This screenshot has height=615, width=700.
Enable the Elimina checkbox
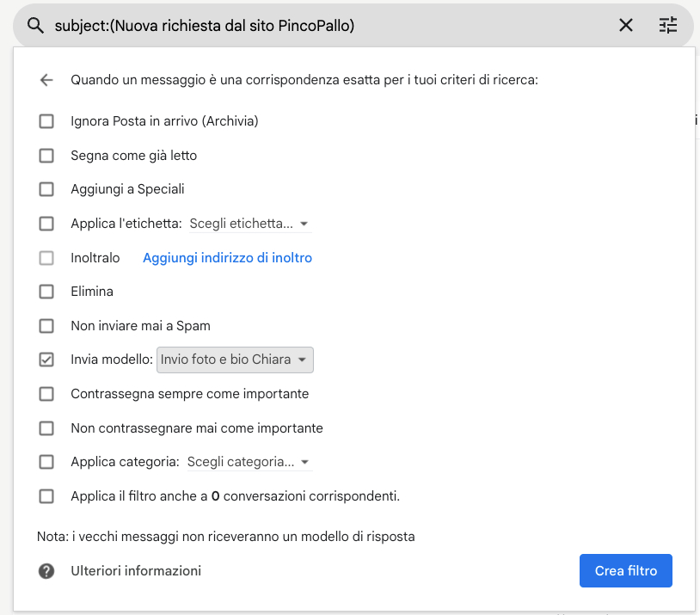(x=46, y=292)
